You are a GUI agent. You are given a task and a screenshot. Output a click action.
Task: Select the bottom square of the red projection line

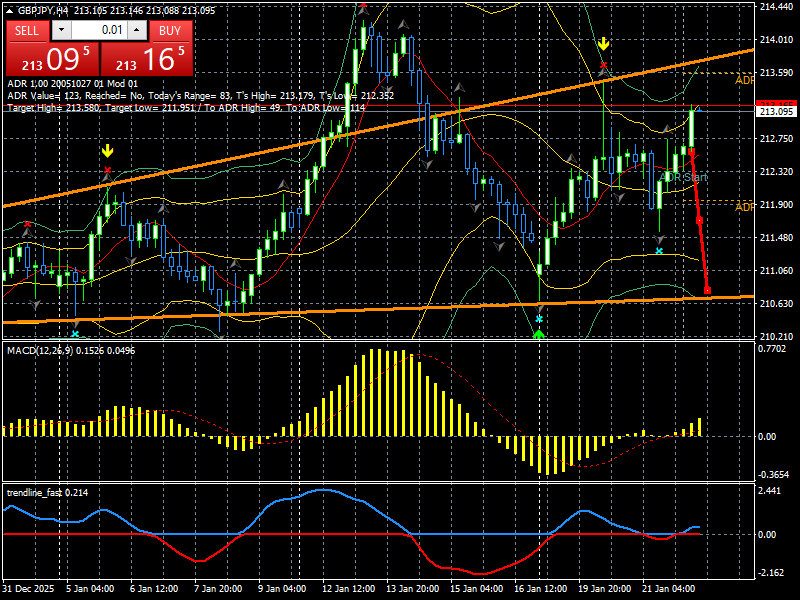tap(707, 291)
